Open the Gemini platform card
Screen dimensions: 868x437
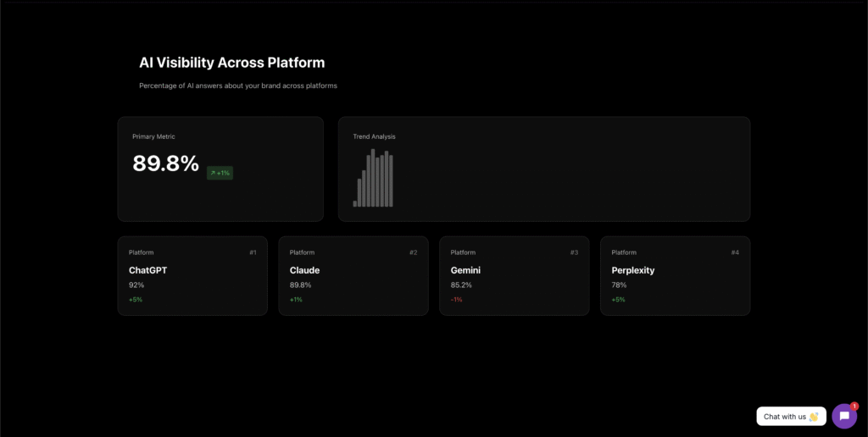point(515,276)
